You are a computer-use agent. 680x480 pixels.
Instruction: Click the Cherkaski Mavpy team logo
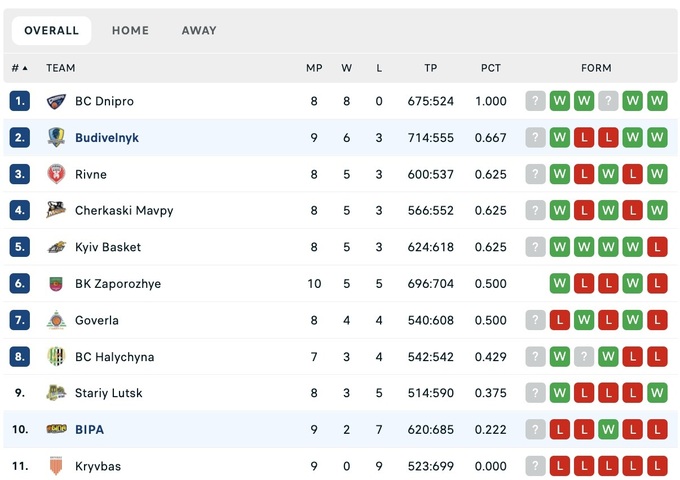coord(56,211)
